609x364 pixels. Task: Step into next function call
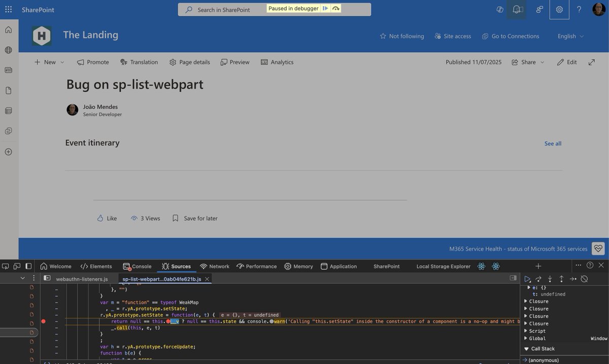pos(550,279)
